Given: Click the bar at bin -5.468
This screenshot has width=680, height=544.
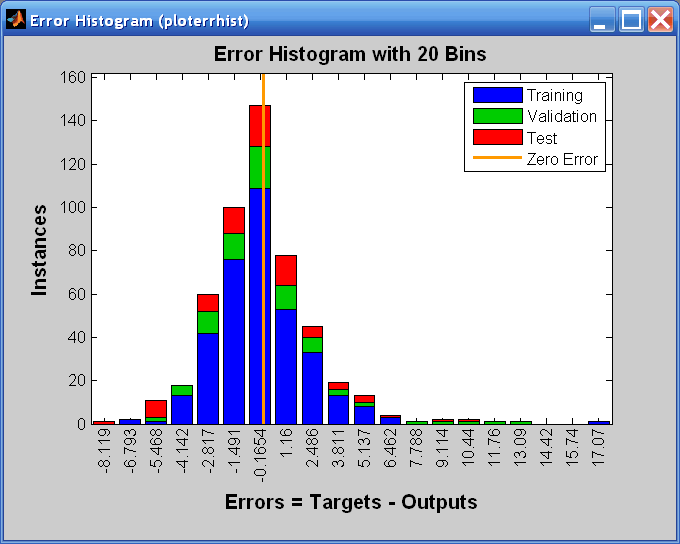Looking at the screenshot, I should click(156, 412).
